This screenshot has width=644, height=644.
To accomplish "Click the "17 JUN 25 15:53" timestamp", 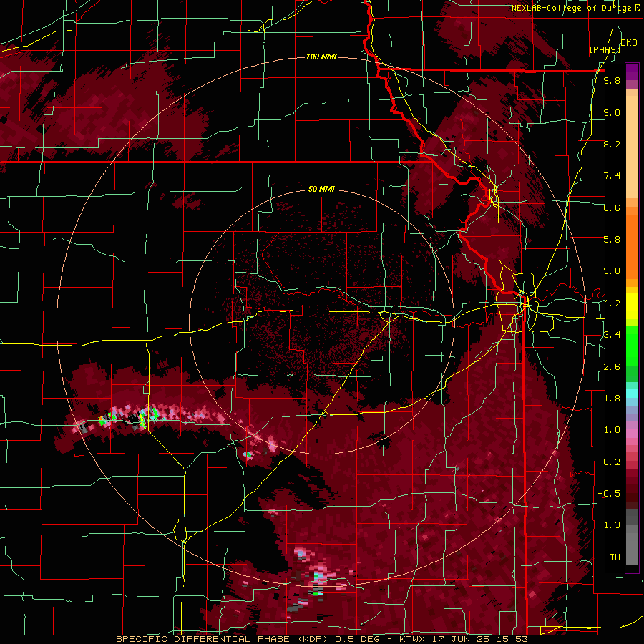I will 479,639.
